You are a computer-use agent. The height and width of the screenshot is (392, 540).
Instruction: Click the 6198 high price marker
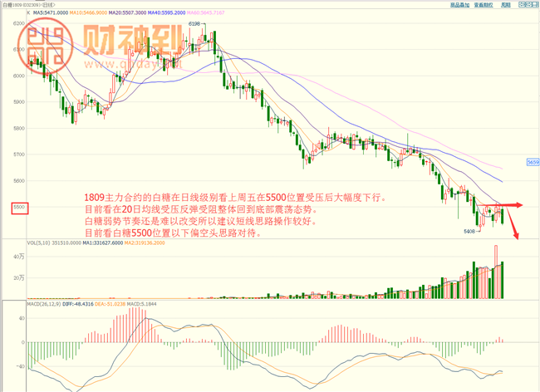pyautogui.click(x=194, y=24)
